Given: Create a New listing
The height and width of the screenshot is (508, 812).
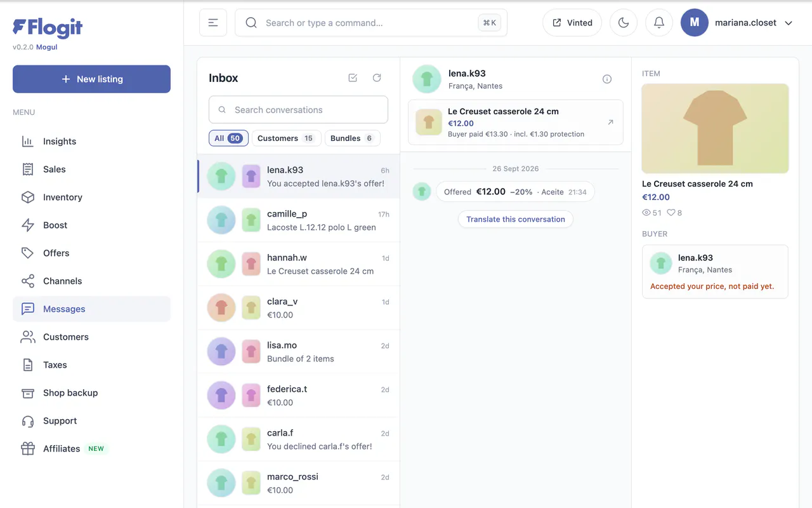Looking at the screenshot, I should 91,79.
